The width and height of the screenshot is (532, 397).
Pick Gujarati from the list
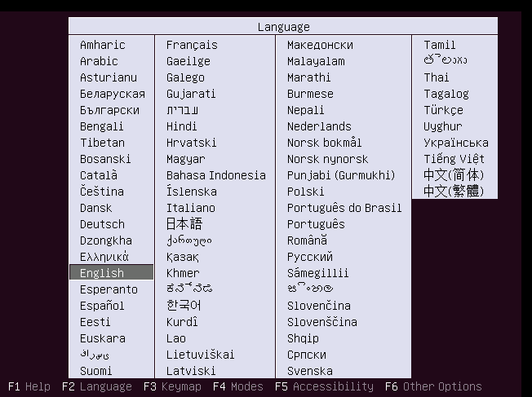coord(191,94)
